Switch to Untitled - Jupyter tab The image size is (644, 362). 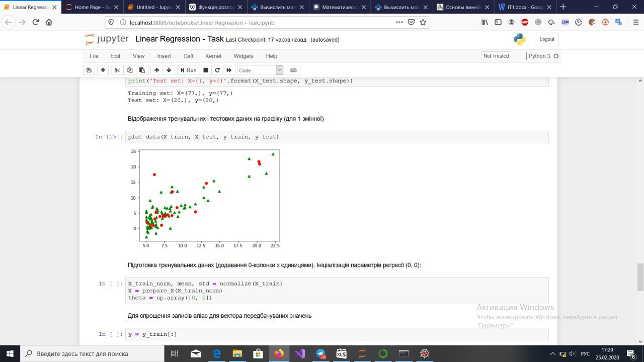coord(153,8)
